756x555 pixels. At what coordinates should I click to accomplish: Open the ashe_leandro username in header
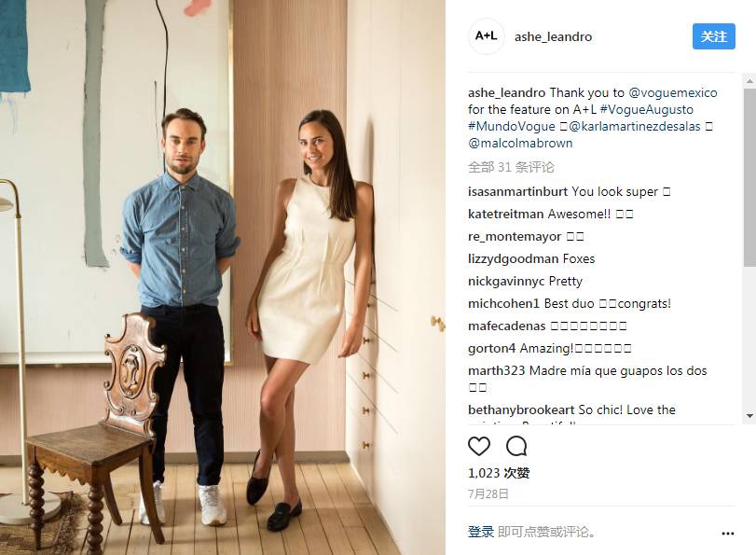553,36
